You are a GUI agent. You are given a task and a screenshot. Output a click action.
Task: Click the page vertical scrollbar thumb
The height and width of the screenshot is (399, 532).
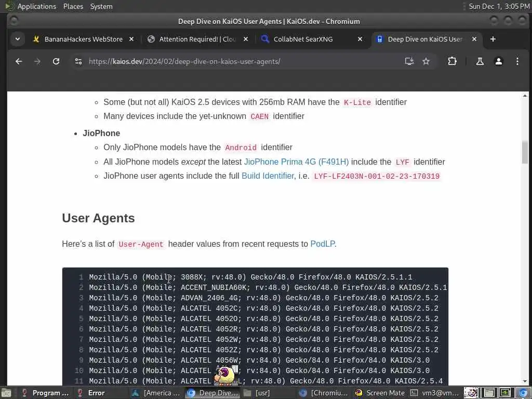[525, 153]
